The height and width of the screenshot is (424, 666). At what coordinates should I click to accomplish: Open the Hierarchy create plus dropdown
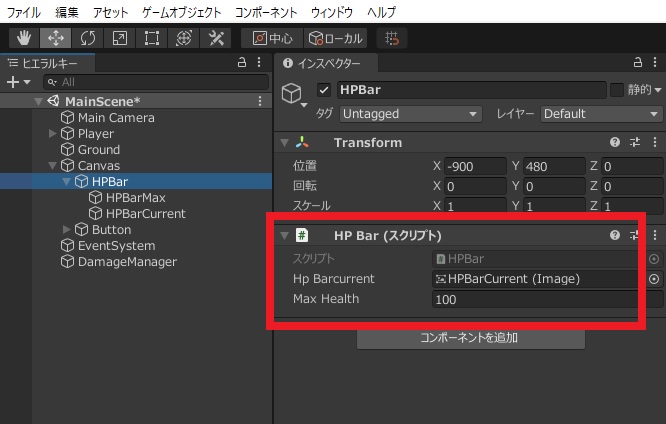pos(19,82)
